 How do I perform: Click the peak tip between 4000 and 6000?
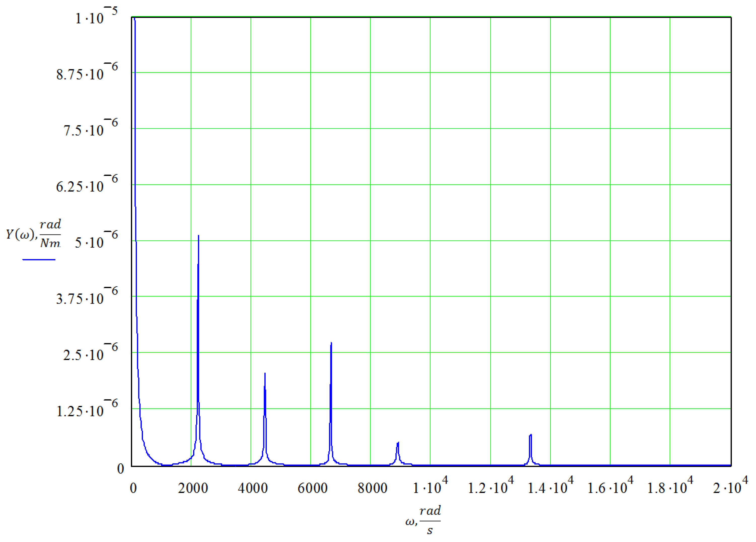[265, 374]
